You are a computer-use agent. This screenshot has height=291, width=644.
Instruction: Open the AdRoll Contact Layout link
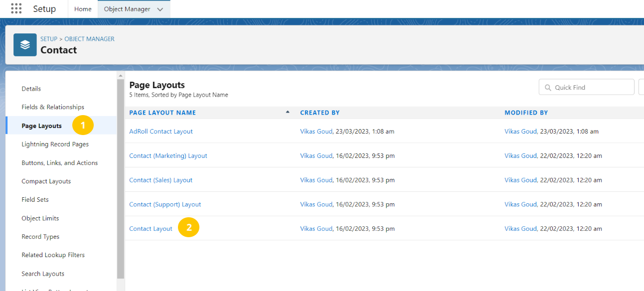pyautogui.click(x=161, y=132)
